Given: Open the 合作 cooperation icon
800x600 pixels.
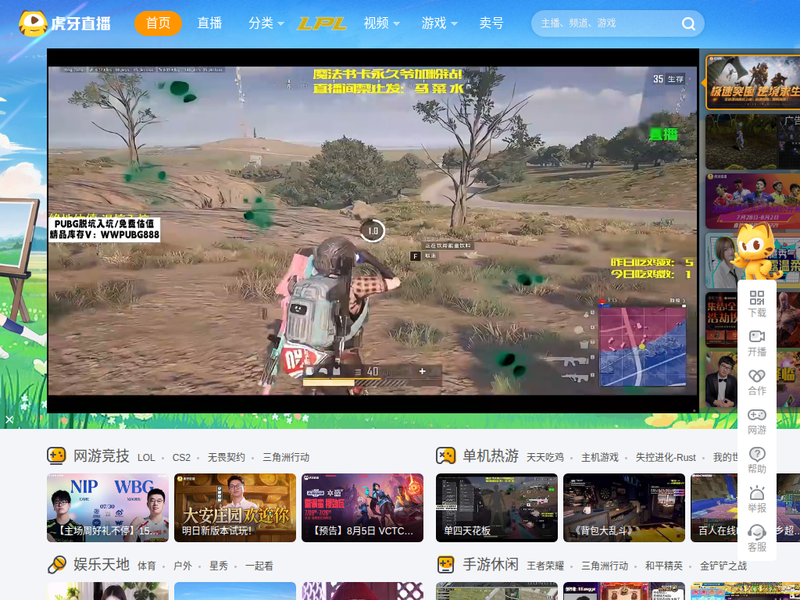Looking at the screenshot, I should point(757,382).
